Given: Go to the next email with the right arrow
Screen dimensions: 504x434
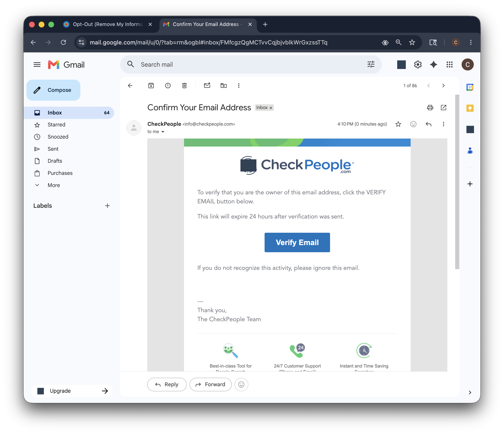Looking at the screenshot, I should coord(443,86).
